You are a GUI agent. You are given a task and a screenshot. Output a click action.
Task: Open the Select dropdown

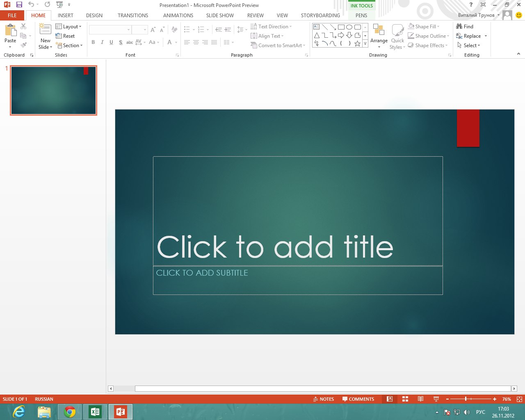pos(468,46)
